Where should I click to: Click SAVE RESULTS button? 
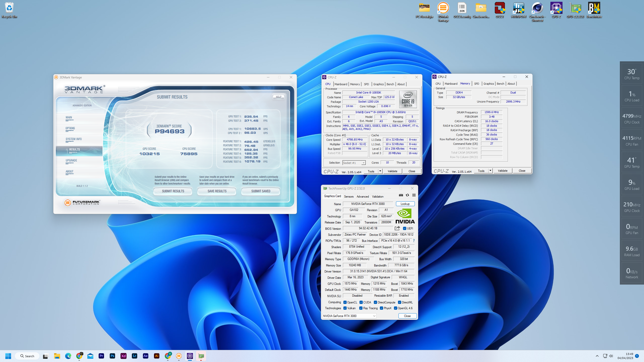[x=217, y=191]
